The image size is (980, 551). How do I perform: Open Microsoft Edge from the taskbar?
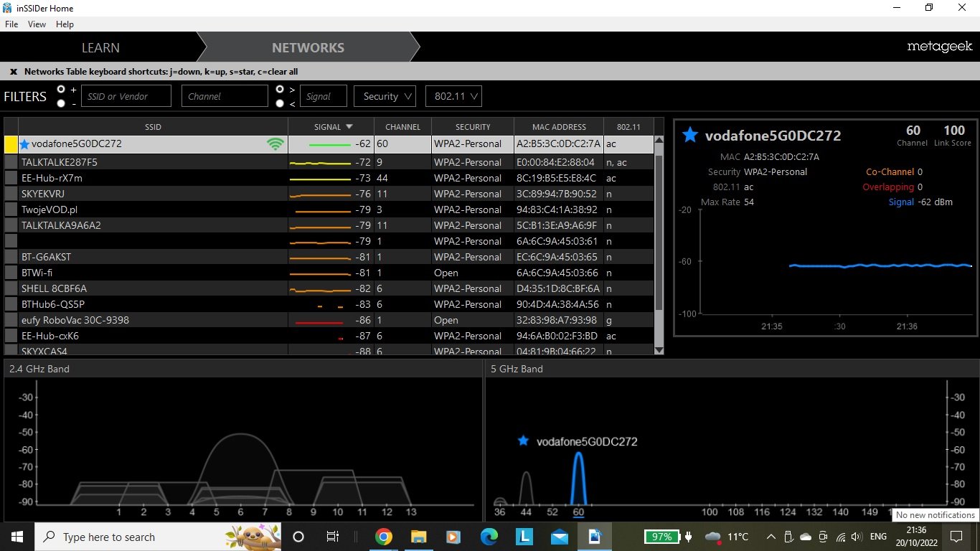click(x=489, y=537)
